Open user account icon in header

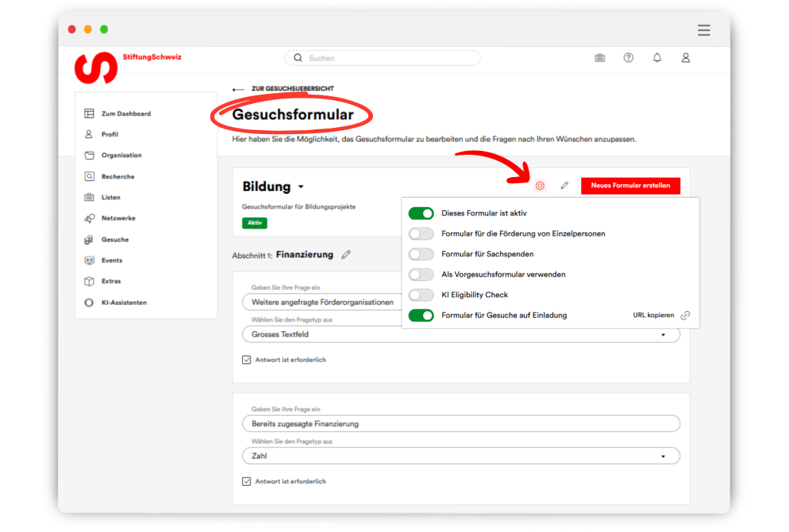pos(686,58)
